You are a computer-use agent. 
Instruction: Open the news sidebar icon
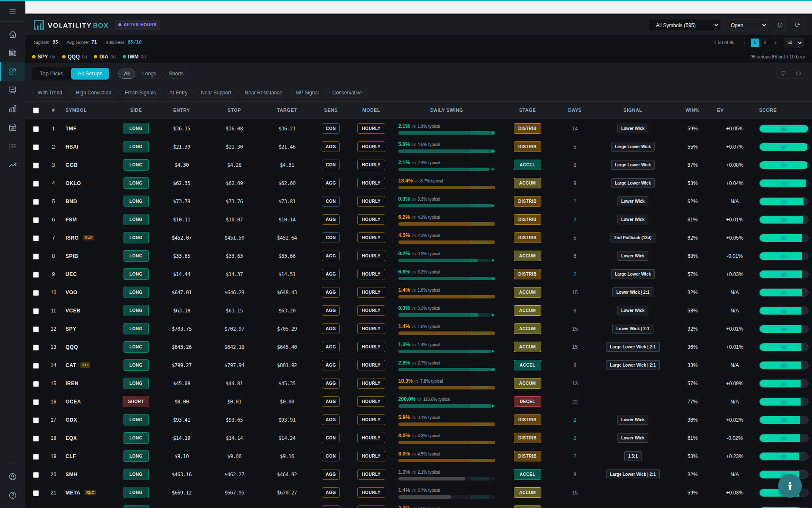coord(13,53)
